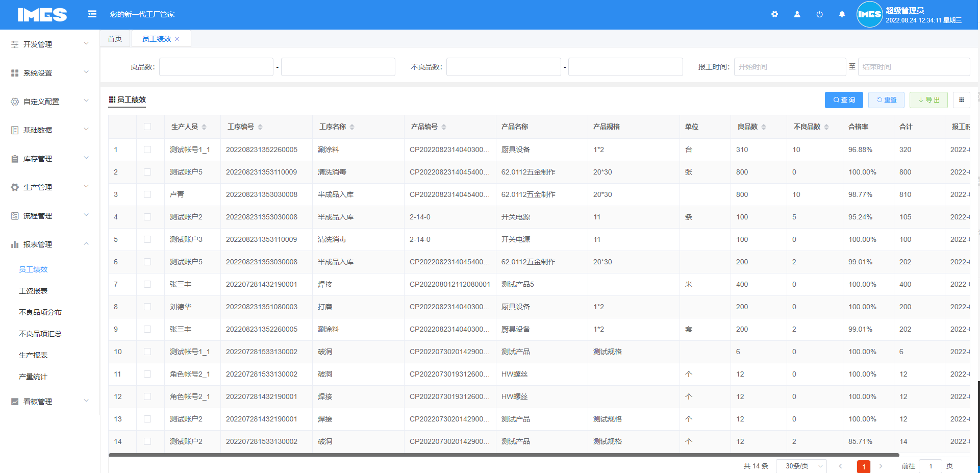Go to previous page arrow
Screen dimensions: 980x473
pyautogui.click(x=840, y=466)
